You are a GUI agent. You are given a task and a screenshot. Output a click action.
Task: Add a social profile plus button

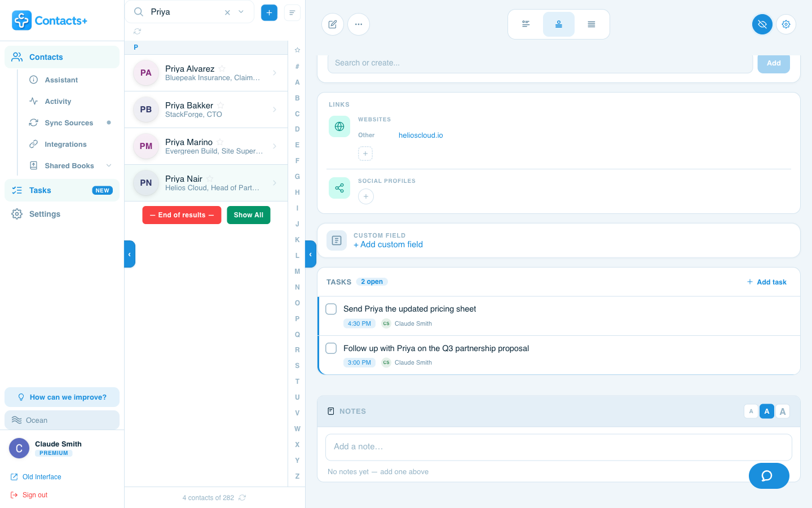click(x=366, y=196)
